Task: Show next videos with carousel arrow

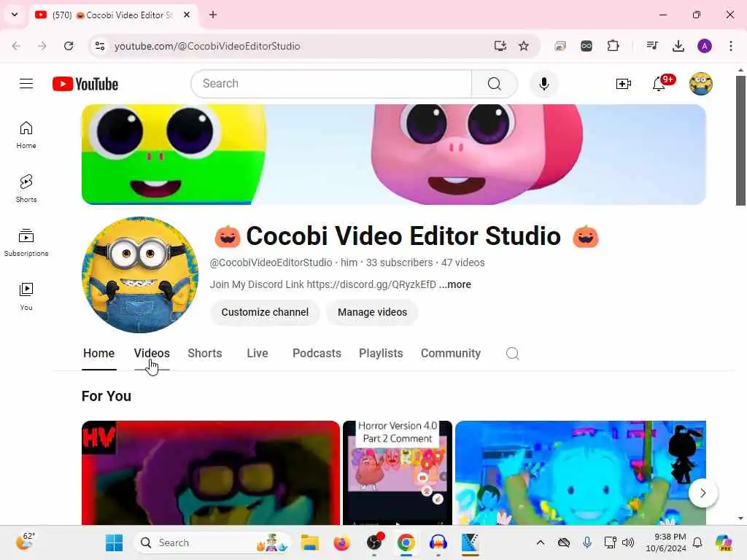Action: (x=703, y=493)
